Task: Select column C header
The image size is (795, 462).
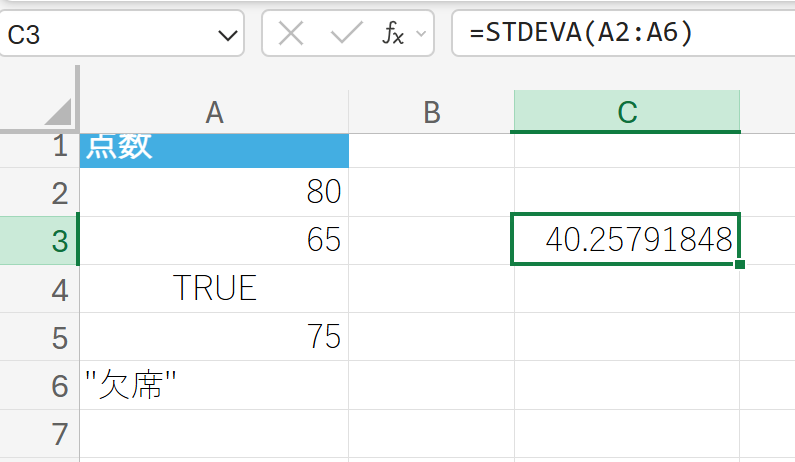Action: [x=626, y=112]
